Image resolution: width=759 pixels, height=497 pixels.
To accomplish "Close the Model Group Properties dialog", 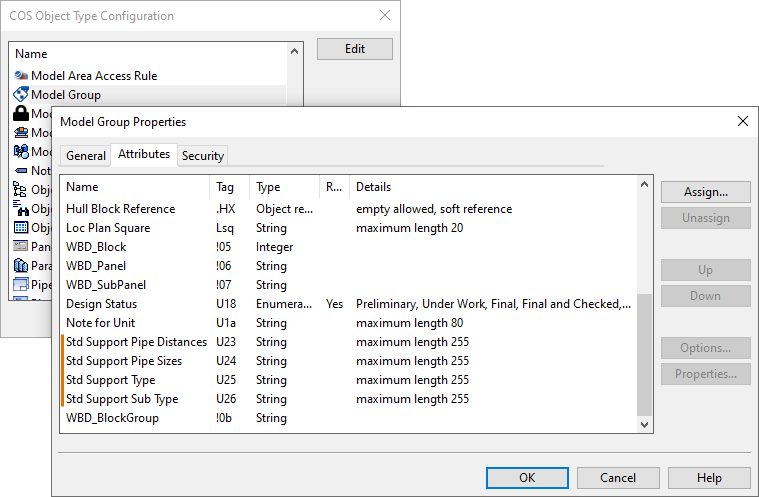I will [x=742, y=121].
